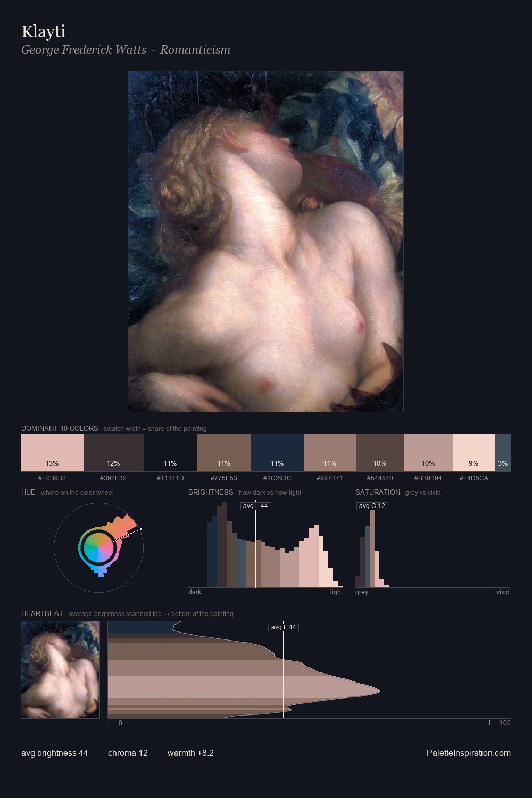Viewport: 532px width, 798px height.
Task: Select the taupe swatch #997B71
Action: [330, 453]
